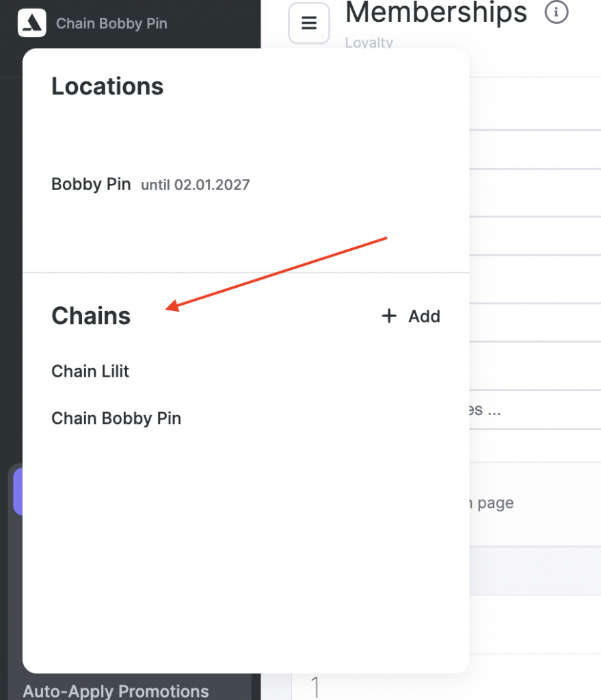Image resolution: width=601 pixels, height=700 pixels.
Task: Click the purple highlighted sidebar item
Action: pyautogui.click(x=18, y=491)
